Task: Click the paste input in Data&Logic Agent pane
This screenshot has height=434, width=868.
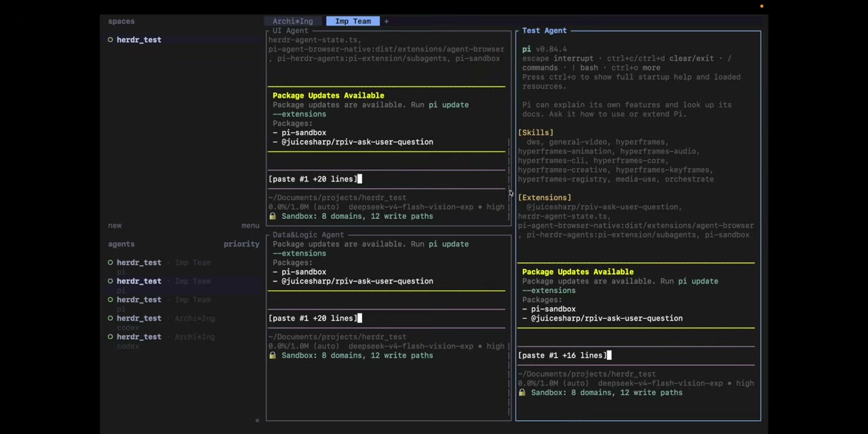Action: [x=387, y=318]
